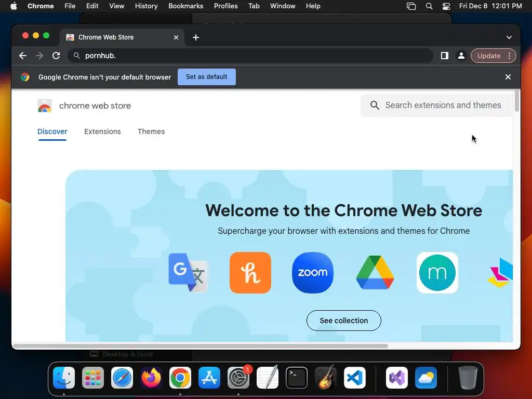Open a new tab with plus icon
532x399 pixels.
[x=196, y=37]
